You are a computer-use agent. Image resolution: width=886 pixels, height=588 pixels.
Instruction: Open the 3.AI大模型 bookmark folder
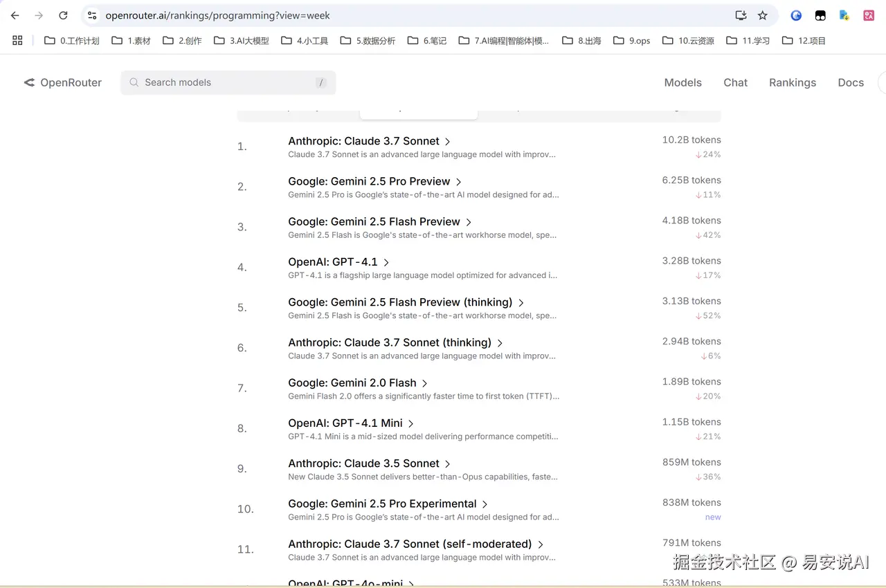pyautogui.click(x=241, y=41)
